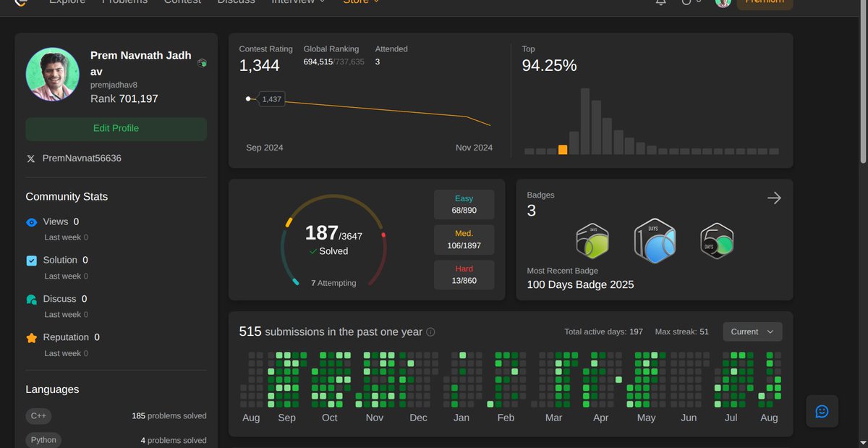Click the 187 Solved count
The image size is (868, 448).
(322, 233)
